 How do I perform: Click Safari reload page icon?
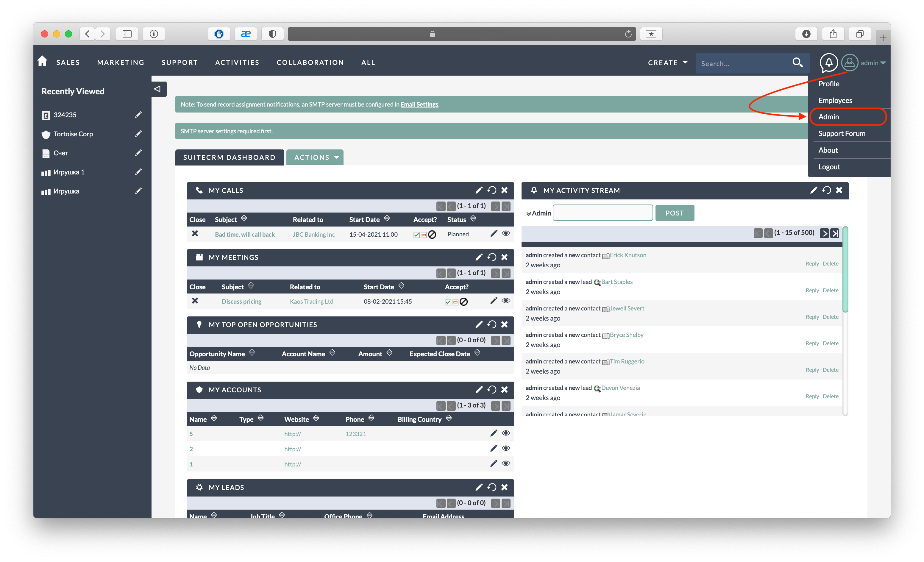coord(628,34)
